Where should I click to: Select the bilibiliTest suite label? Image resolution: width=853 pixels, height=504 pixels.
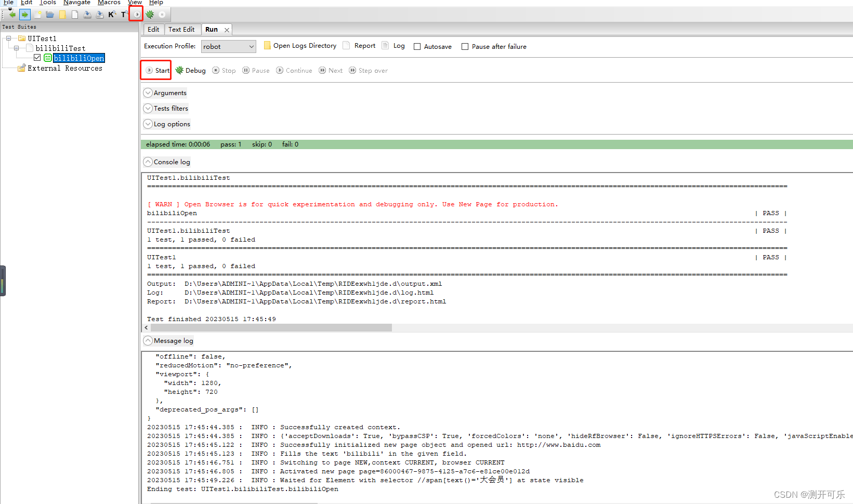click(60, 48)
